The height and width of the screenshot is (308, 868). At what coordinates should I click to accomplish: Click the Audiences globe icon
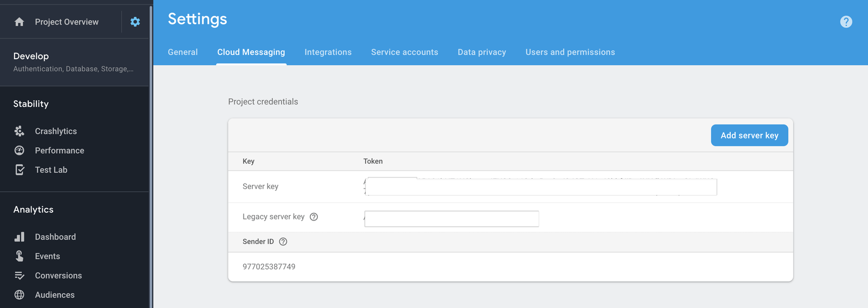pyautogui.click(x=20, y=295)
